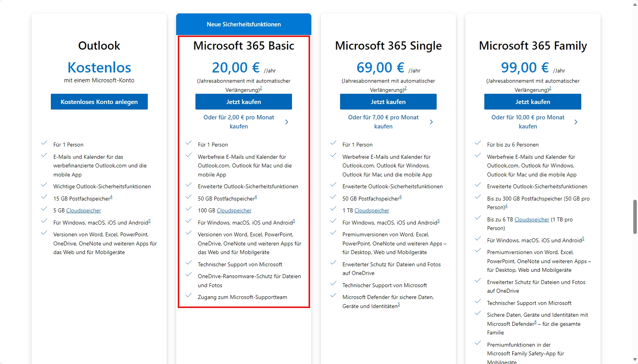The height and width of the screenshot is (364, 638).
Task: Click checkmark beside 'Zugang zum Microsoft-Supportteam'
Action: (x=189, y=295)
